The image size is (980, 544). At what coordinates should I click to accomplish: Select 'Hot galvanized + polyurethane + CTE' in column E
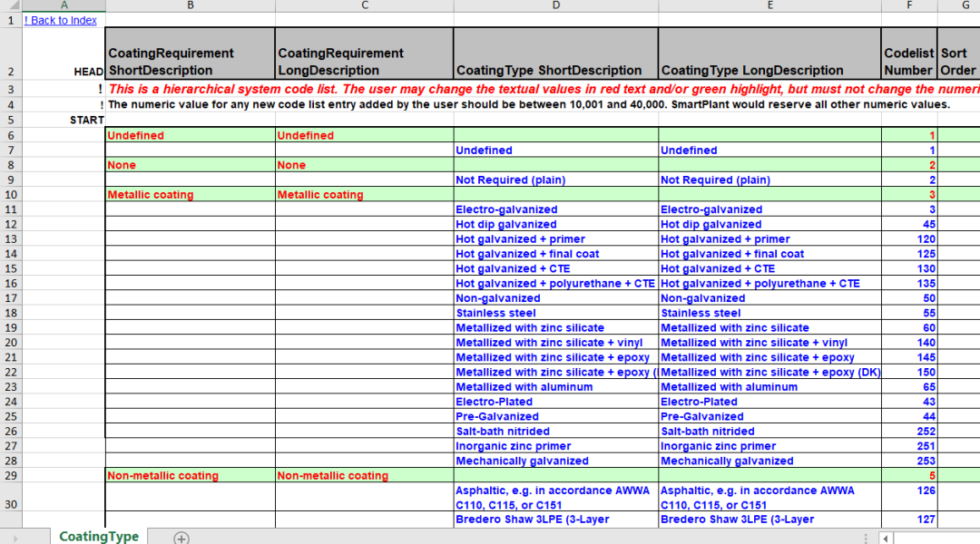pos(770,284)
